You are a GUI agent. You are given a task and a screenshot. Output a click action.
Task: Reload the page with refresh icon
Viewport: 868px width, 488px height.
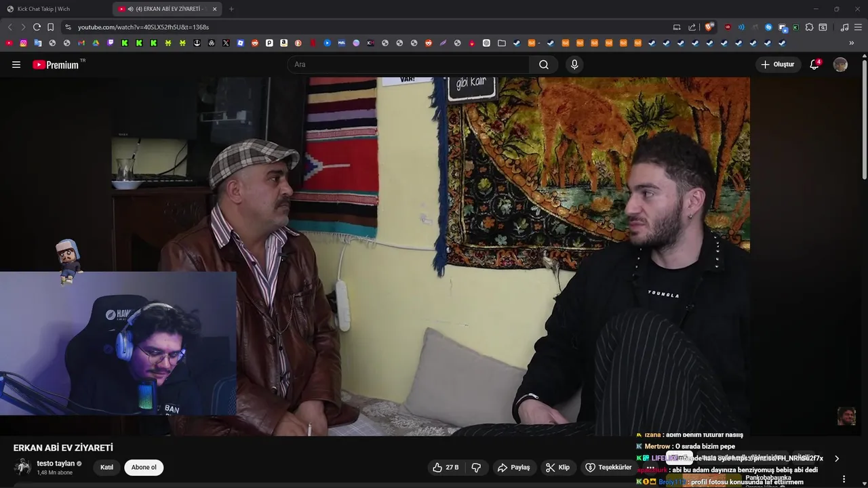(37, 27)
